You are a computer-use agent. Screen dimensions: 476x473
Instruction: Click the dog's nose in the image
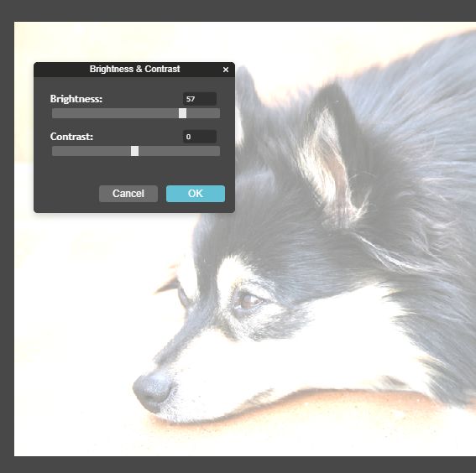(x=152, y=391)
